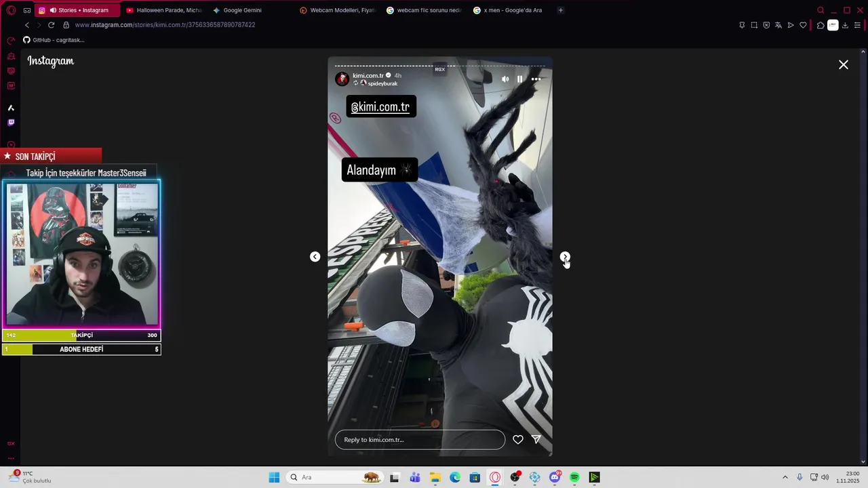Click the site security padlock icon
Screen dimensions: 868x488
pos(66,25)
